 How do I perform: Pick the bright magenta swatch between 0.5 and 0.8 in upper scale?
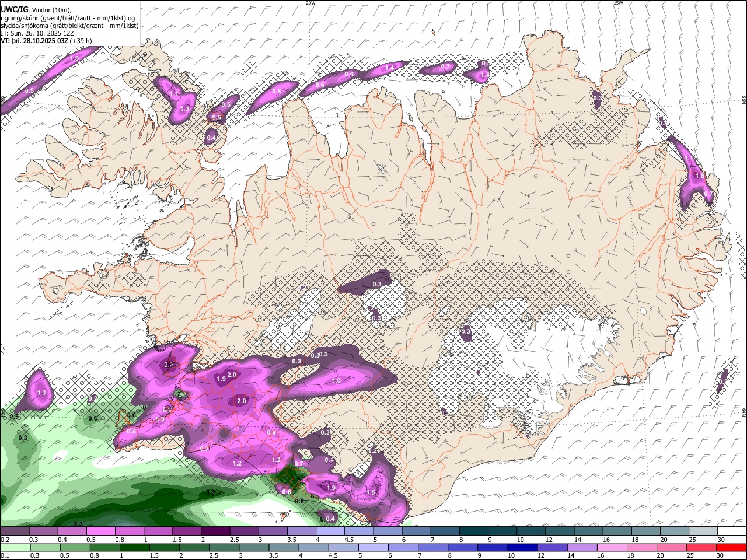pos(100,531)
